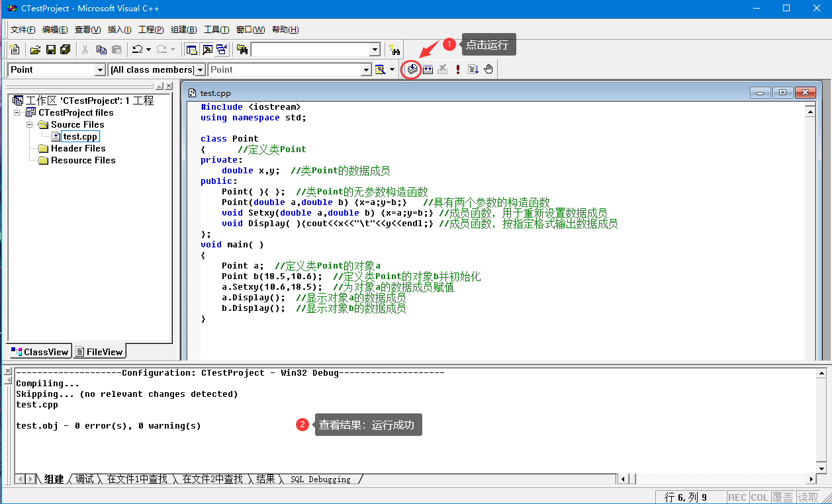Click the document icon of the test.cpp window title
Screen dimensions: 832x504
coord(193,93)
